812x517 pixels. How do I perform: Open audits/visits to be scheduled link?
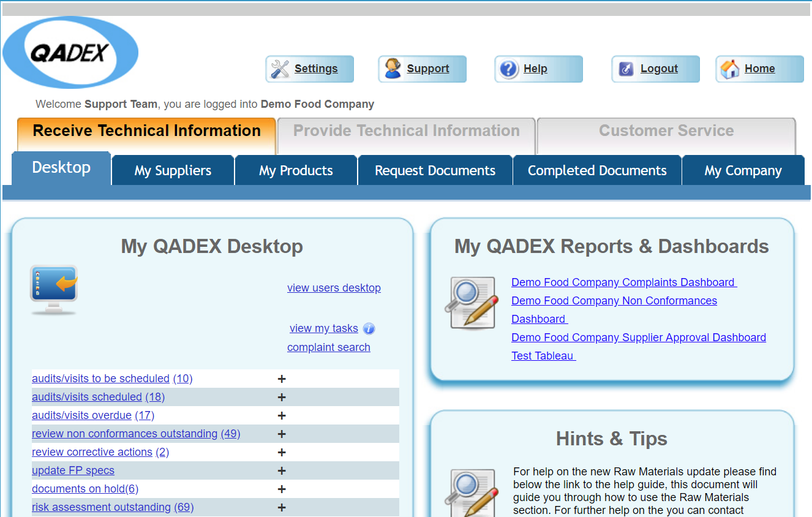tap(100, 379)
